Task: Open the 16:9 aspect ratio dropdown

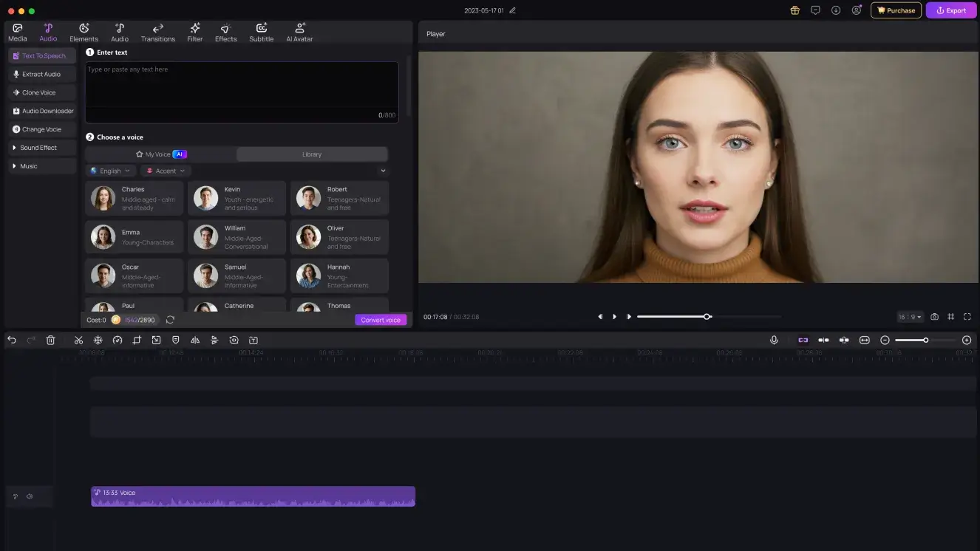Action: (910, 317)
